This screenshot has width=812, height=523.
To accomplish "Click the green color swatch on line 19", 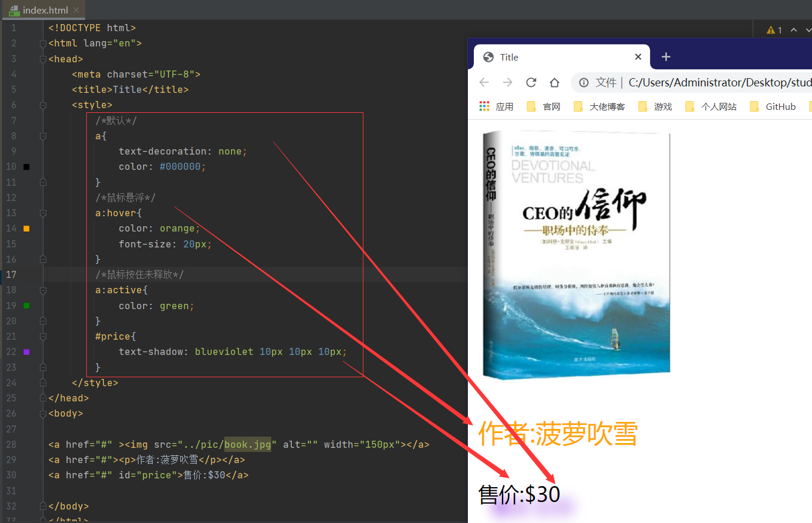I will [x=26, y=306].
